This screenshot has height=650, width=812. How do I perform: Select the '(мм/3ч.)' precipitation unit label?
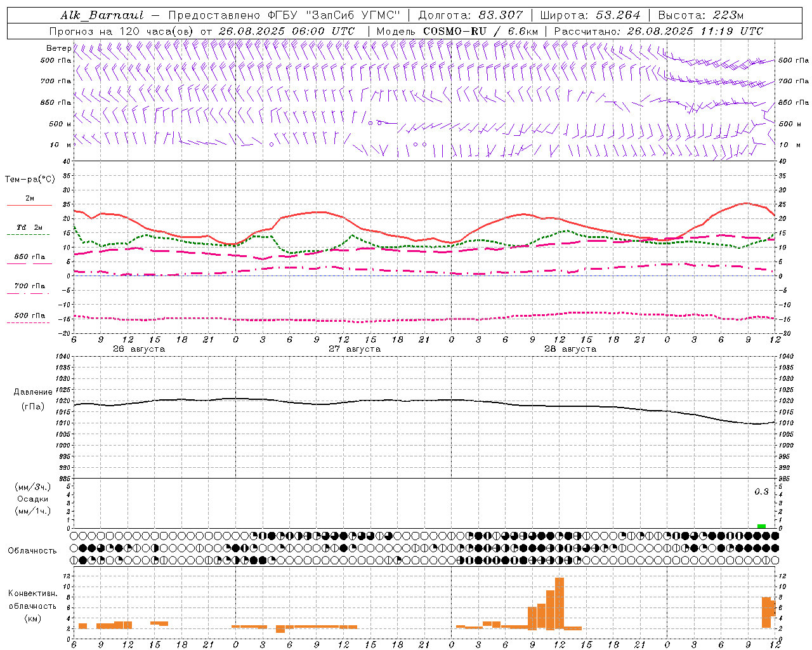pyautogui.click(x=33, y=487)
